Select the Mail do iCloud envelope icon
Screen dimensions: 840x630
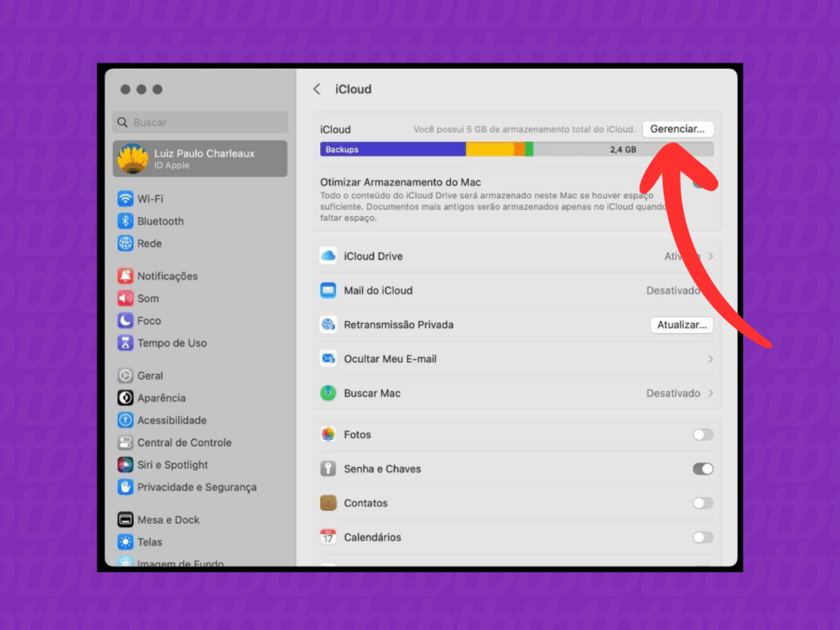328,290
